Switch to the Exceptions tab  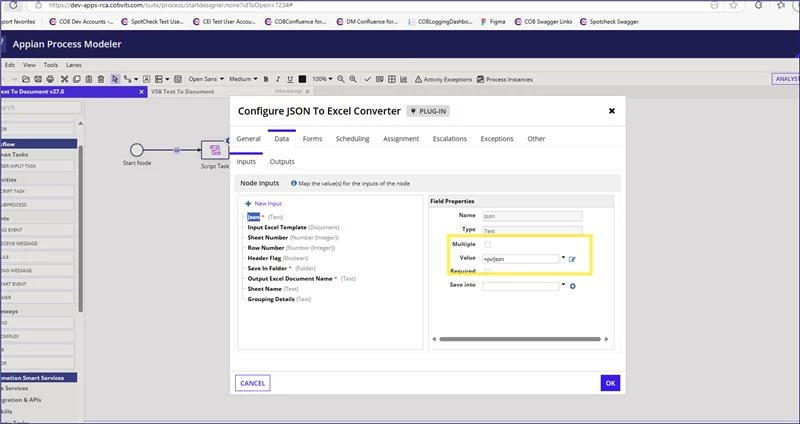pos(497,139)
